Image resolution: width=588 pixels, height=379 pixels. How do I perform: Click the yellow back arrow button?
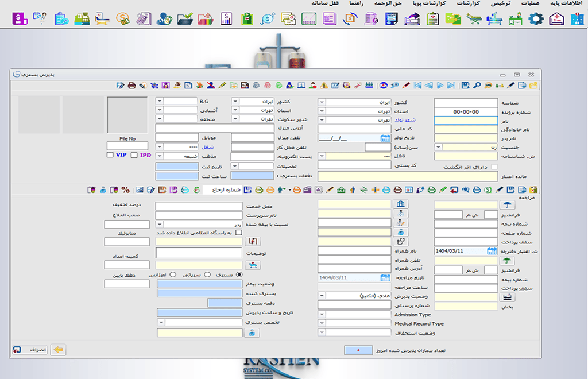tap(58, 350)
